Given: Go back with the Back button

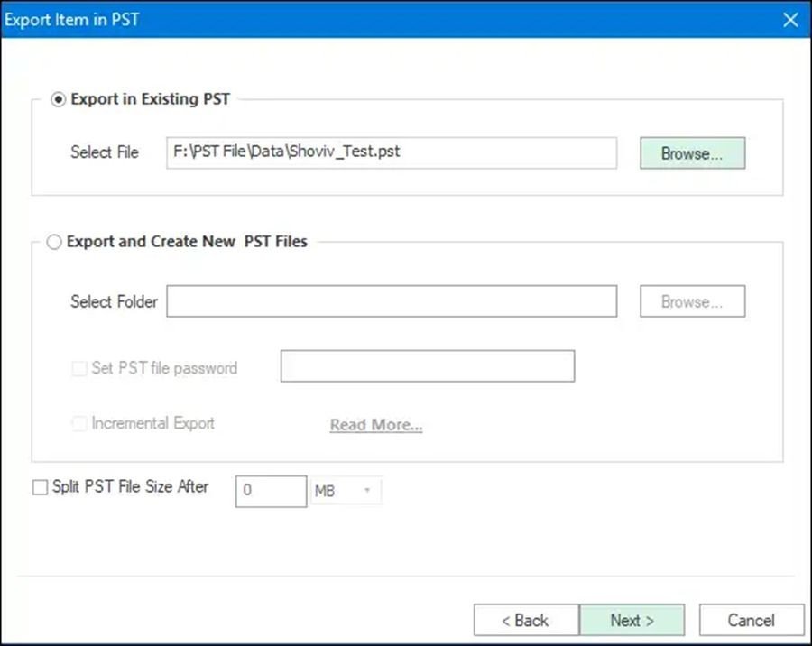Looking at the screenshot, I should click(526, 620).
